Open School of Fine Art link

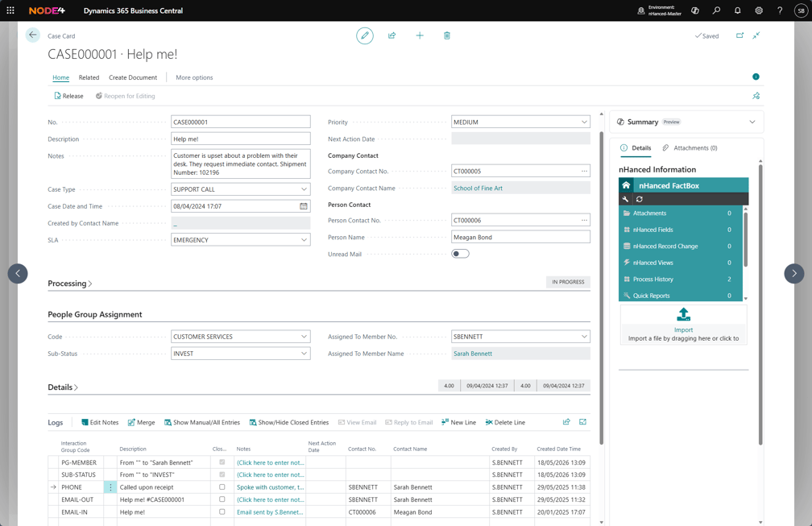pyautogui.click(x=478, y=188)
